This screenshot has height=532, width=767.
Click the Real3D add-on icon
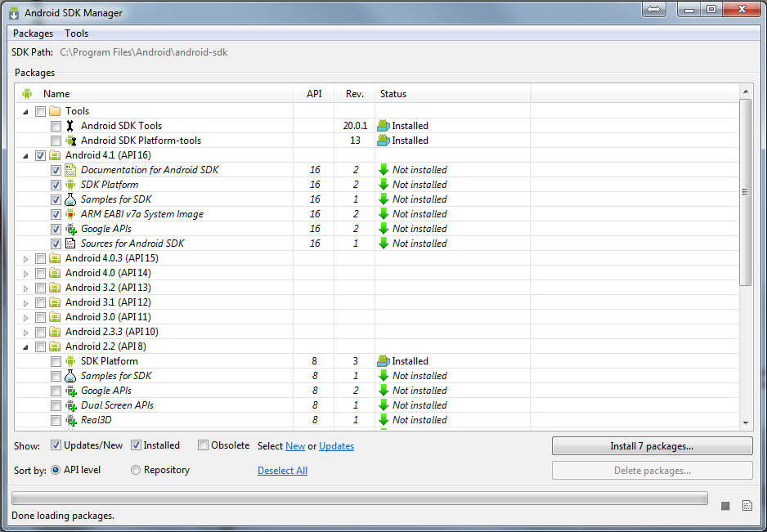[x=71, y=419]
